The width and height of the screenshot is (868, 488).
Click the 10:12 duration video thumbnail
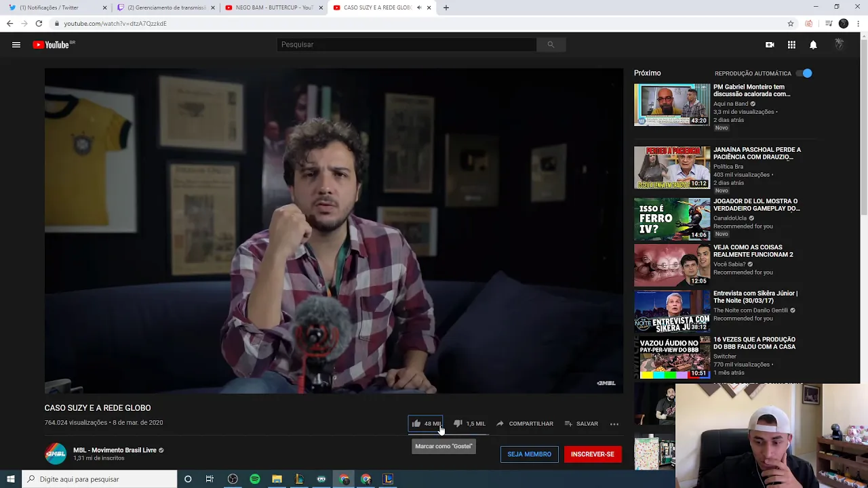[672, 167]
